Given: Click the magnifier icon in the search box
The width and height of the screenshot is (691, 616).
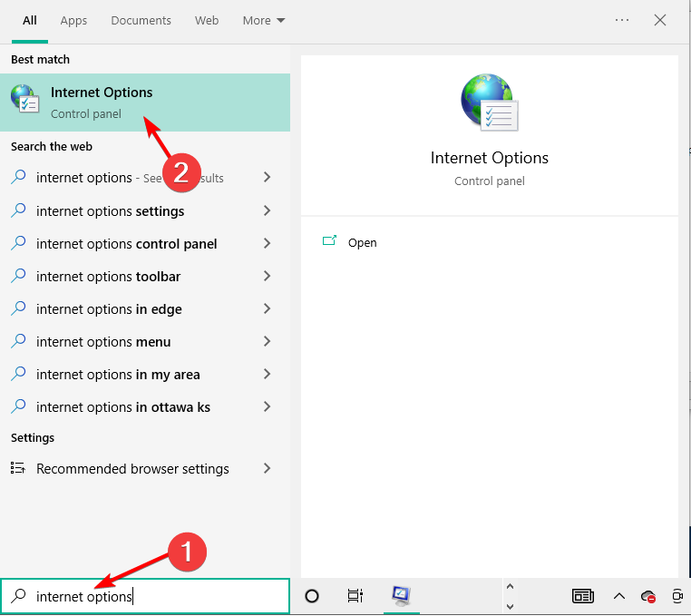Looking at the screenshot, I should coord(18,596).
